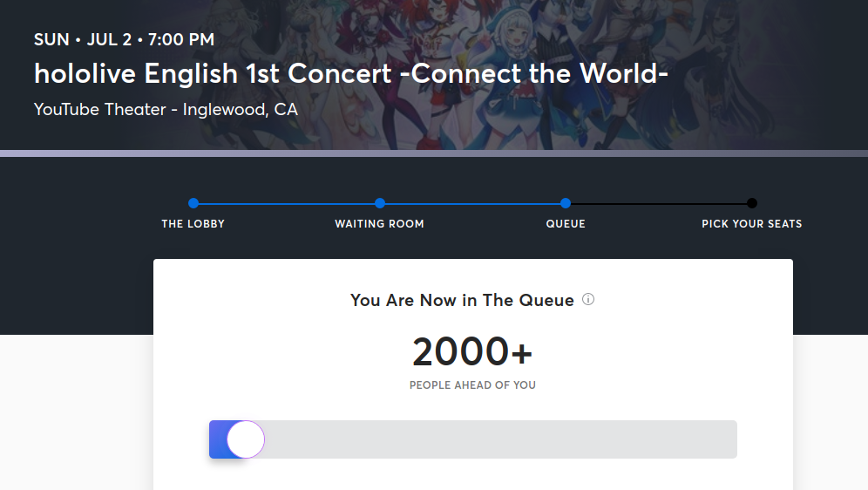Click the blue filled portion of progress bar
868x490 pixels.
(x=218, y=439)
